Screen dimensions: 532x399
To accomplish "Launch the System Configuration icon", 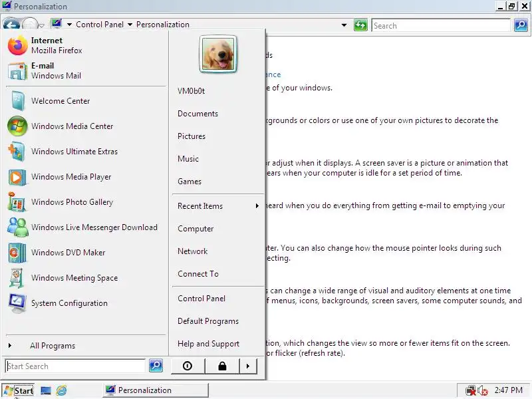I will 18,303.
